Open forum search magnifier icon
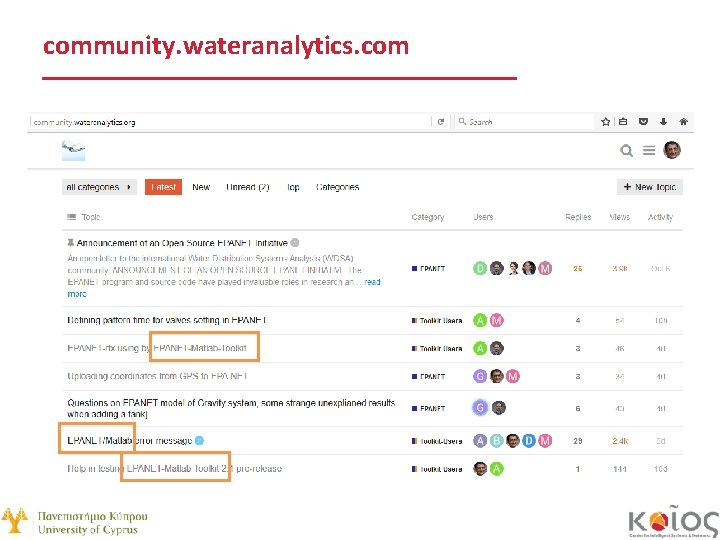Viewport: 720px width, 540px height. (626, 150)
